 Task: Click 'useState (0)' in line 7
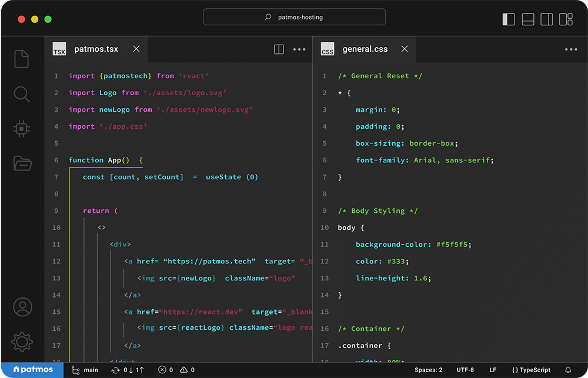click(232, 177)
